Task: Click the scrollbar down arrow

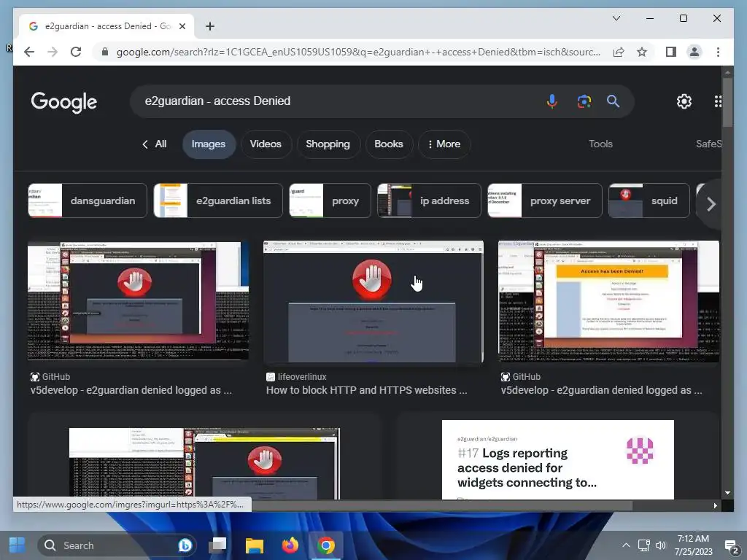Action: [x=727, y=494]
